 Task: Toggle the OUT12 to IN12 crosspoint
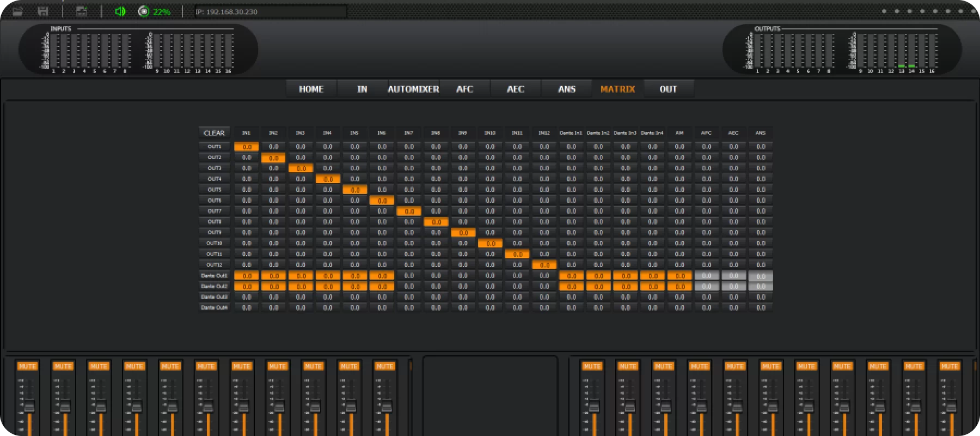(544, 265)
